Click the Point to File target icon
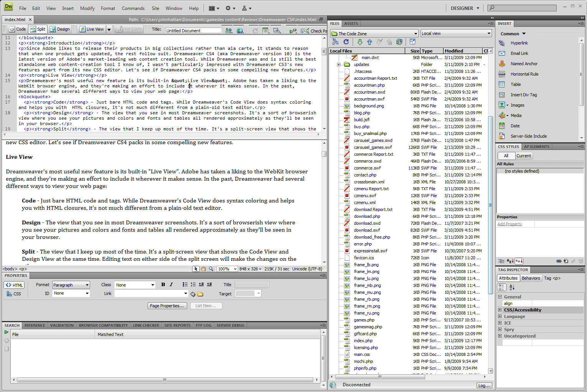 point(193,294)
